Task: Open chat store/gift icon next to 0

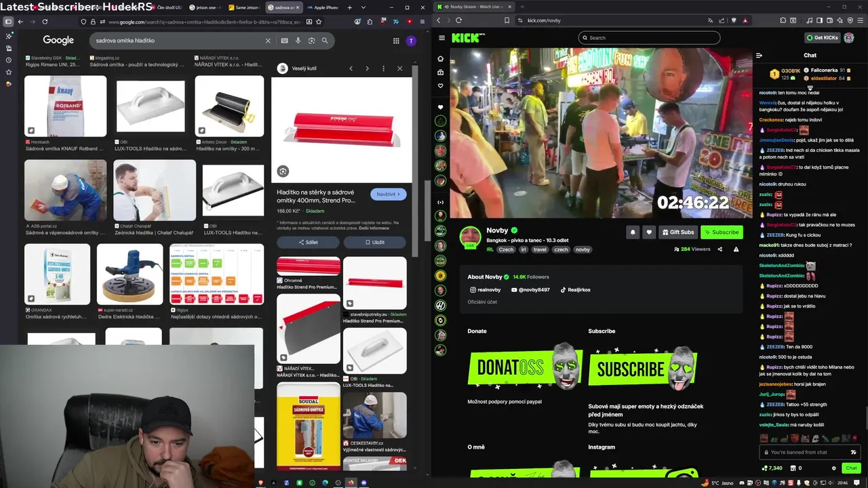Action: (793, 468)
